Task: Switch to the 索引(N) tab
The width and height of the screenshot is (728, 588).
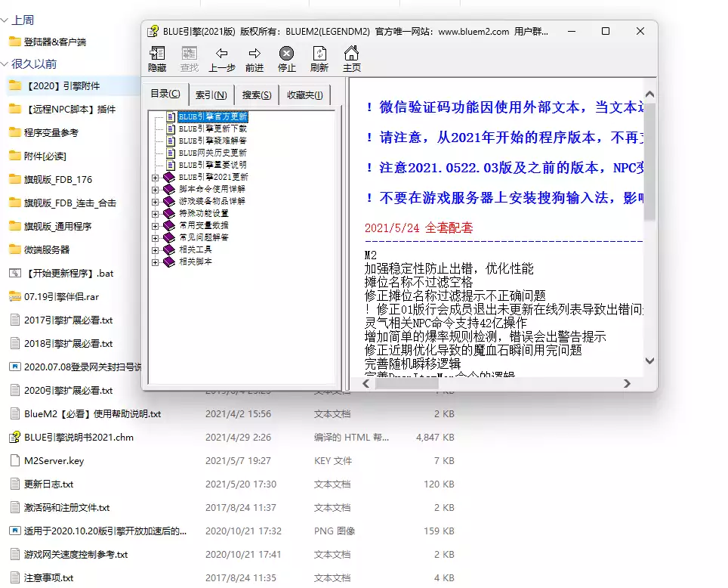Action: [x=211, y=94]
